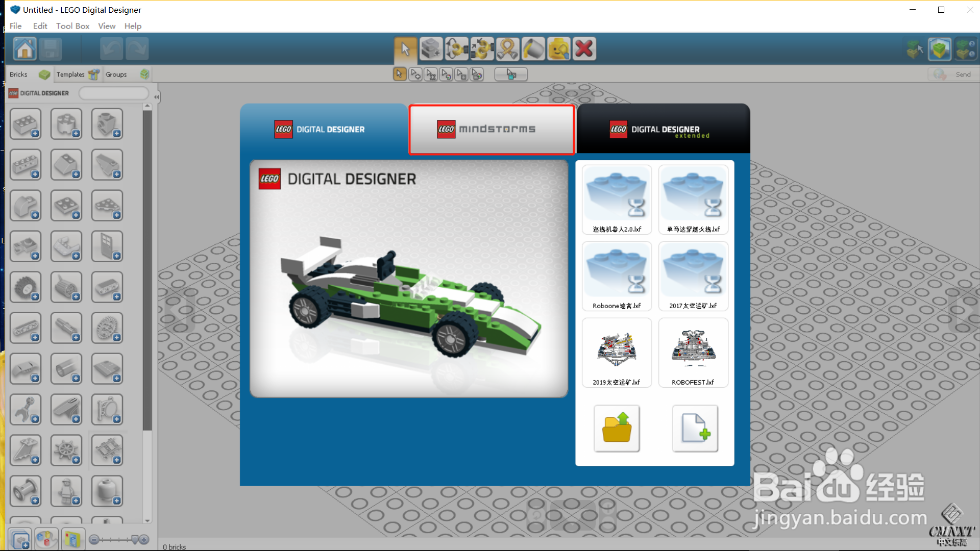Create new model document icon
This screenshot has height=551, width=980.
pyautogui.click(x=695, y=429)
